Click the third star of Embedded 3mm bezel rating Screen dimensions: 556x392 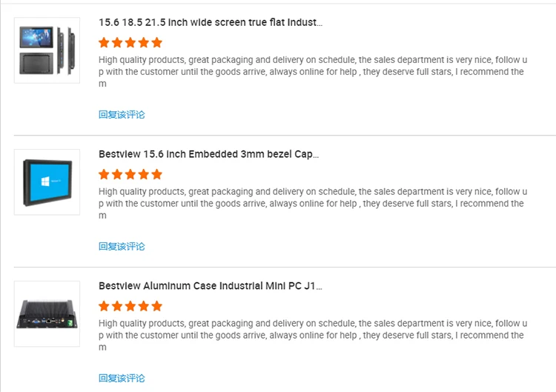[x=130, y=175]
